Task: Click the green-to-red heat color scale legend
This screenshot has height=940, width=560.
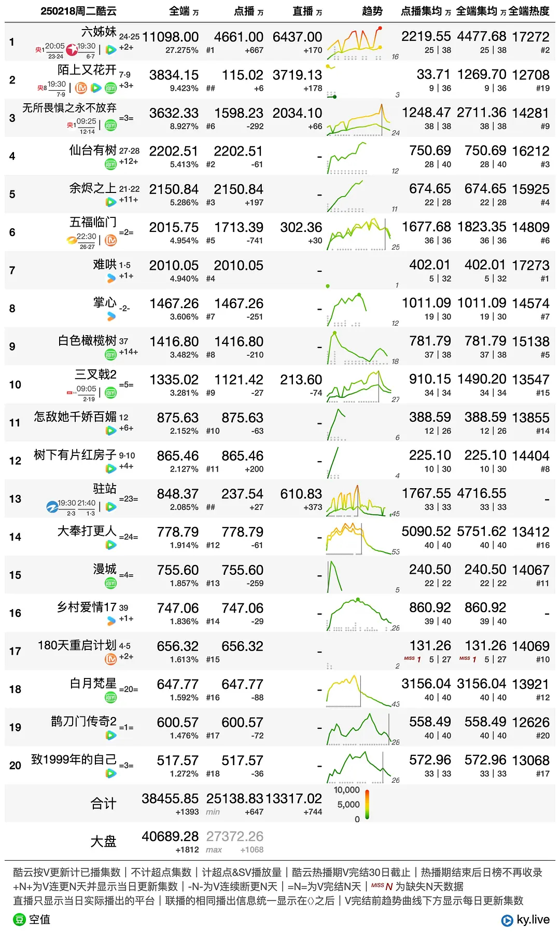Action: point(367,804)
